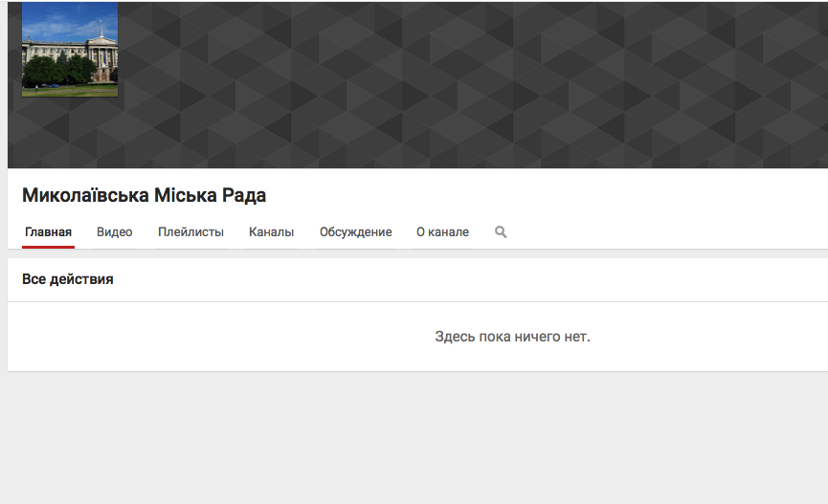Click the empty gray area below the feed
The image size is (828, 504).
[412, 440]
